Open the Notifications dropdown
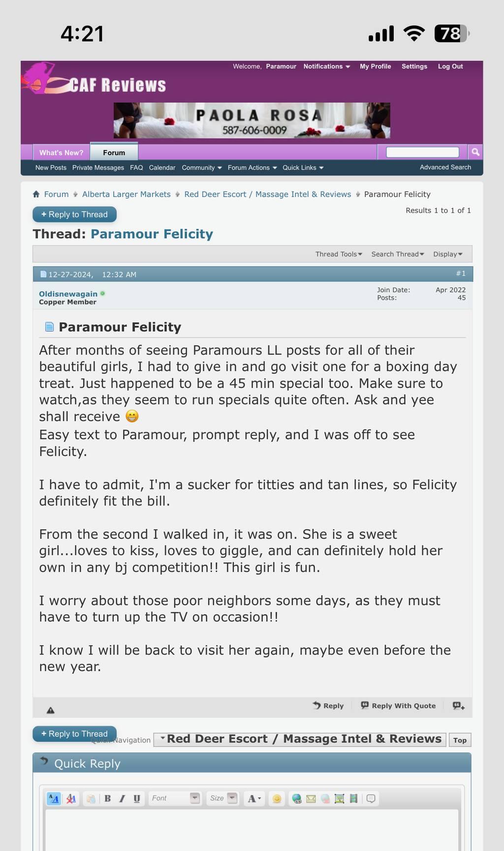The width and height of the screenshot is (504, 851). pos(326,66)
